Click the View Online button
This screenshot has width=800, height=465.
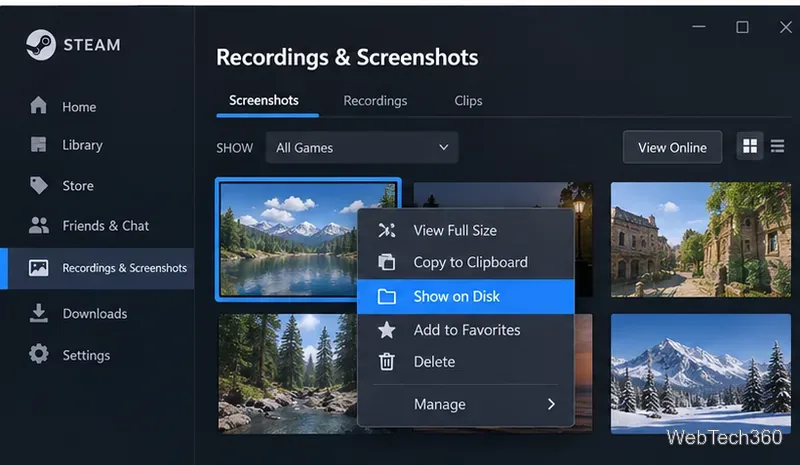click(x=672, y=148)
